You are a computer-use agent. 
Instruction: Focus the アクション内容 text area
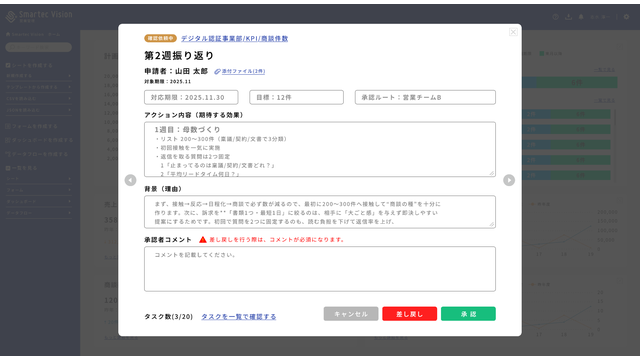pyautogui.click(x=320, y=149)
